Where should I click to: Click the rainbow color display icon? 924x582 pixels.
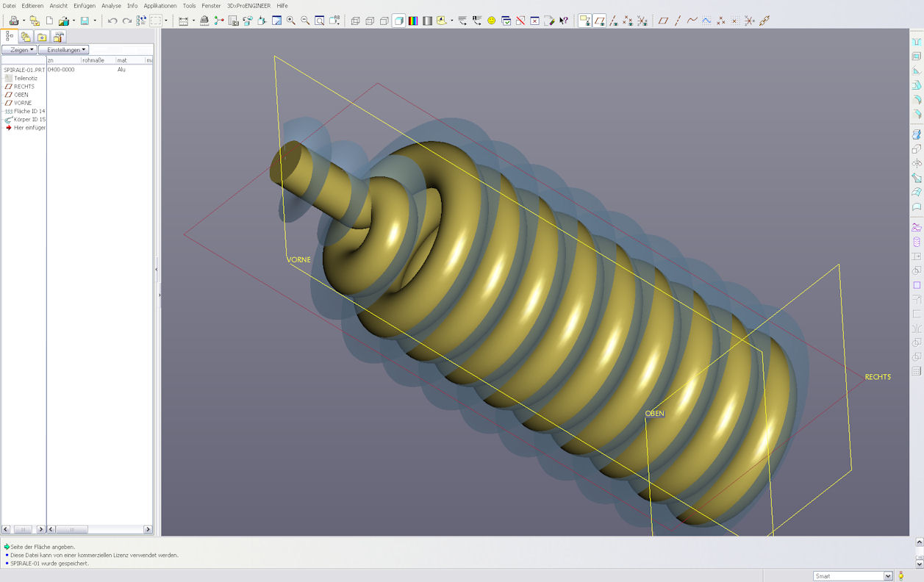413,21
